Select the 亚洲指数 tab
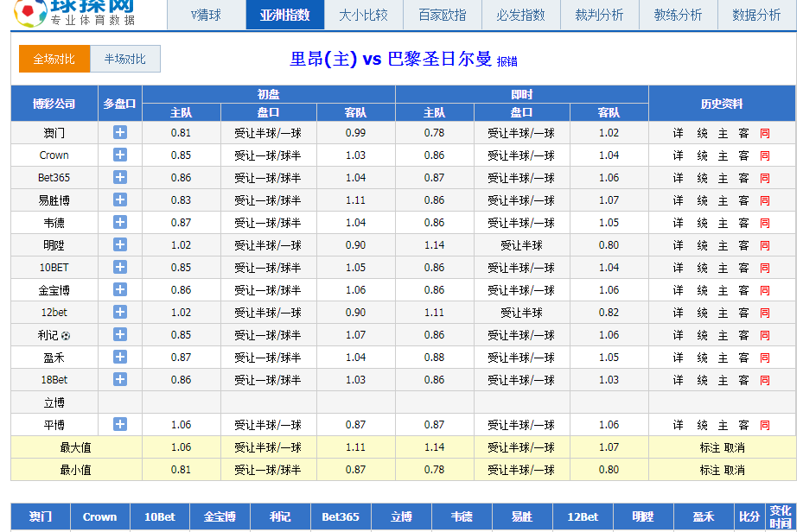This screenshot has height=532, width=803. [285, 15]
